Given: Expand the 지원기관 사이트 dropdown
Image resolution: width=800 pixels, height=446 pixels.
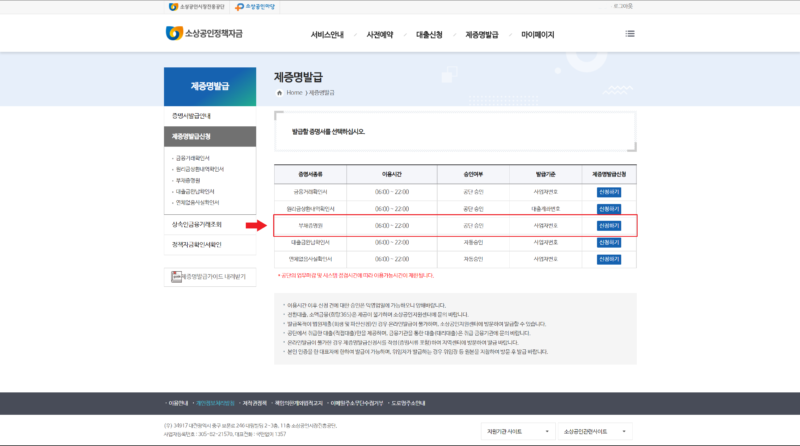Looking at the screenshot, I should tap(518, 432).
